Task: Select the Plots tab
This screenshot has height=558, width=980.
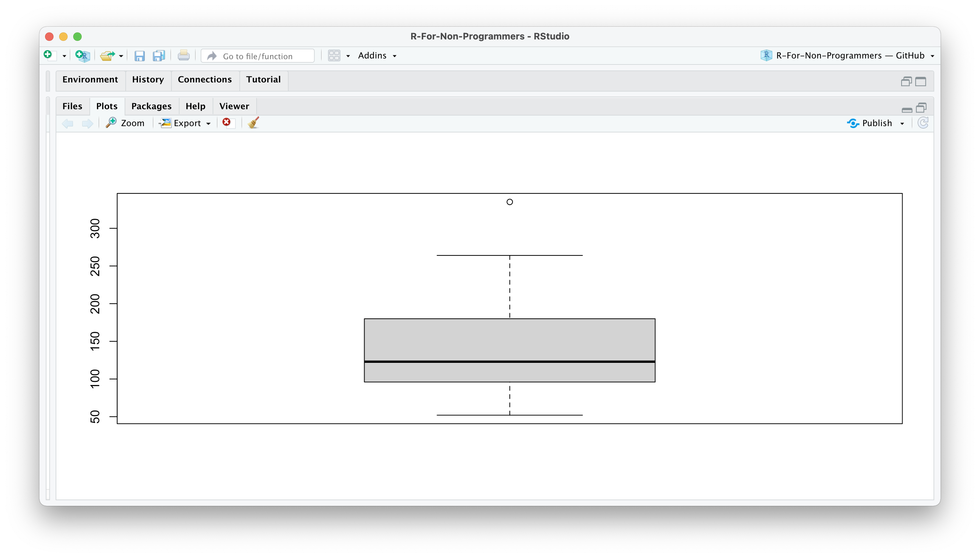Action: coord(106,106)
